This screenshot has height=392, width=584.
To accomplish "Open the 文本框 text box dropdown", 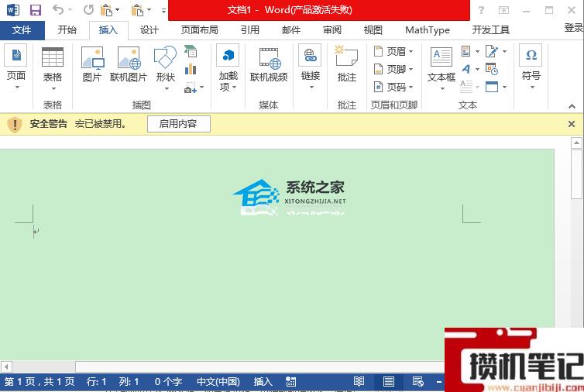I will tap(441, 69).
